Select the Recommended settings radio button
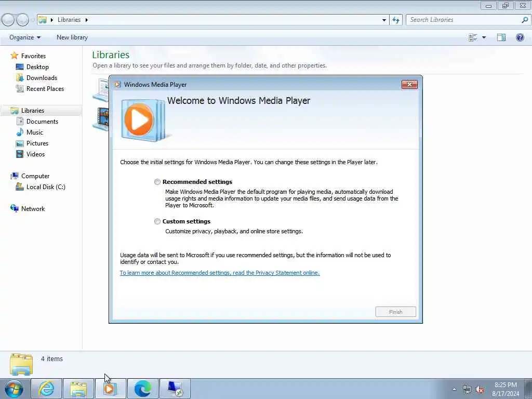The height and width of the screenshot is (399, 532). tap(157, 182)
